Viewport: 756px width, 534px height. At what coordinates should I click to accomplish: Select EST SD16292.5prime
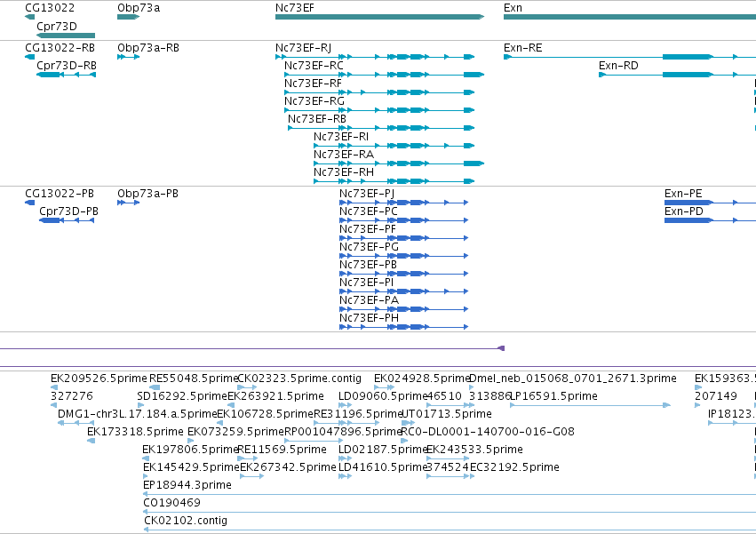point(182,396)
